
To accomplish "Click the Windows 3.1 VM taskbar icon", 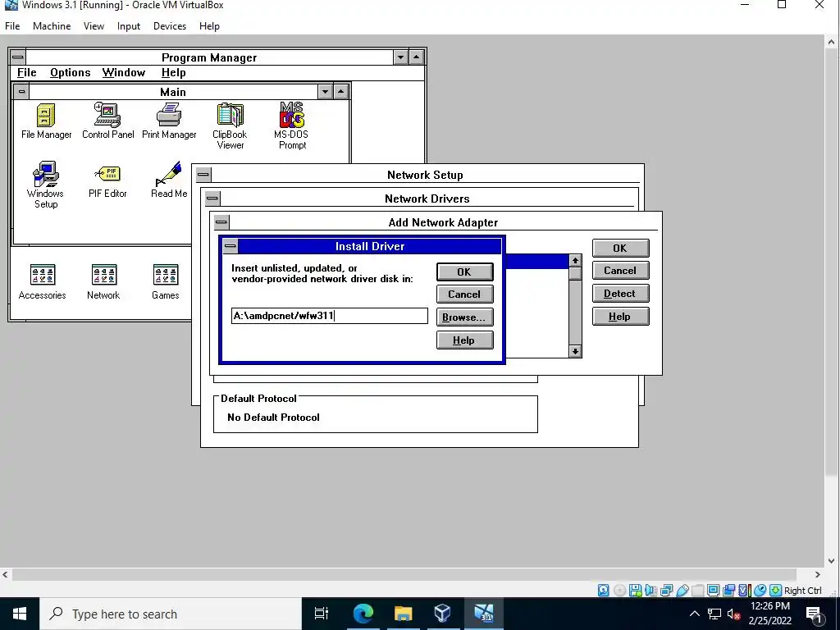I will [x=483, y=614].
